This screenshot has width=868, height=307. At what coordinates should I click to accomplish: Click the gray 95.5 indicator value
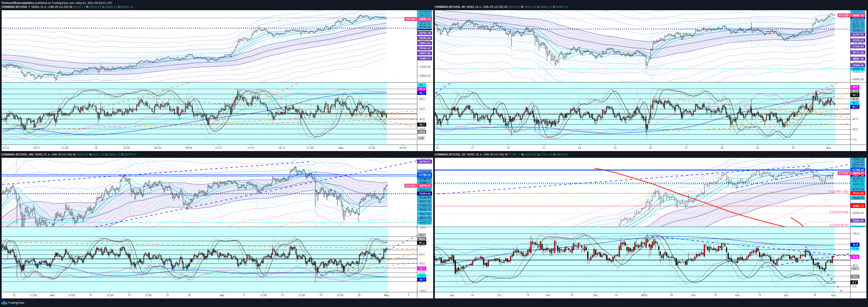pos(855,91)
